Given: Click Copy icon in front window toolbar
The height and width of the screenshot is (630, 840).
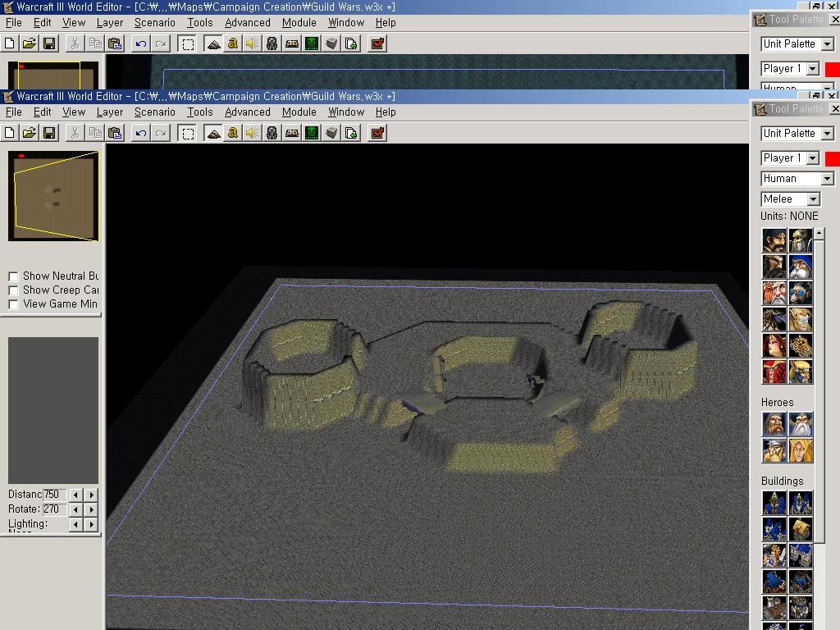Looking at the screenshot, I should (x=95, y=133).
